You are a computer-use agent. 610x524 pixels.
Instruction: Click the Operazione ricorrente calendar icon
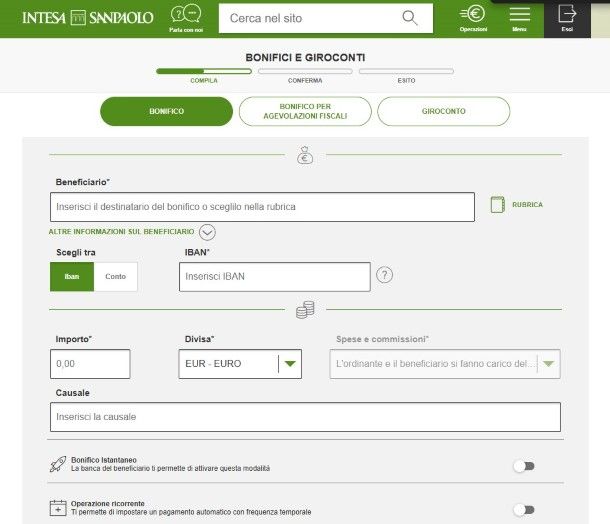tap(58, 508)
